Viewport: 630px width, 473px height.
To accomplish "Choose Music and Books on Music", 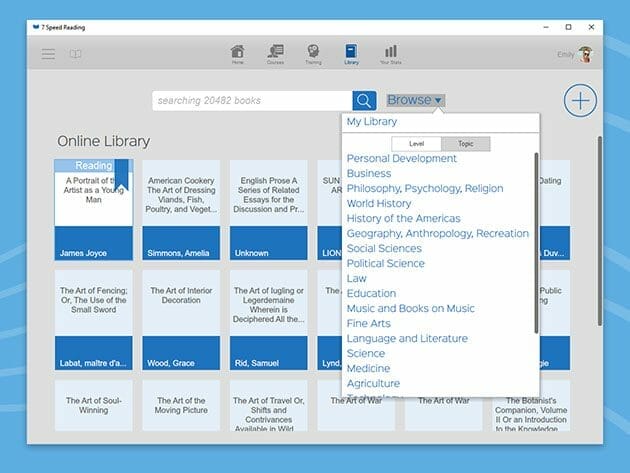I will coord(410,308).
